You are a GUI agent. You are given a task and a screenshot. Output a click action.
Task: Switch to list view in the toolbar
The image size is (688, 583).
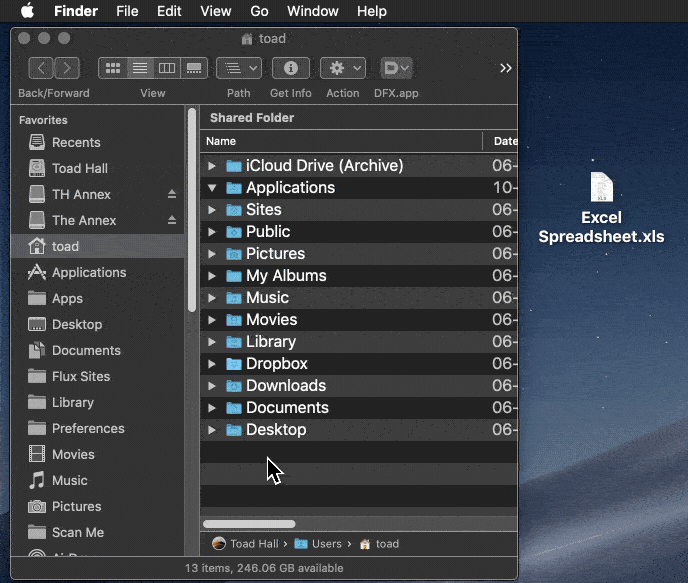[140, 68]
